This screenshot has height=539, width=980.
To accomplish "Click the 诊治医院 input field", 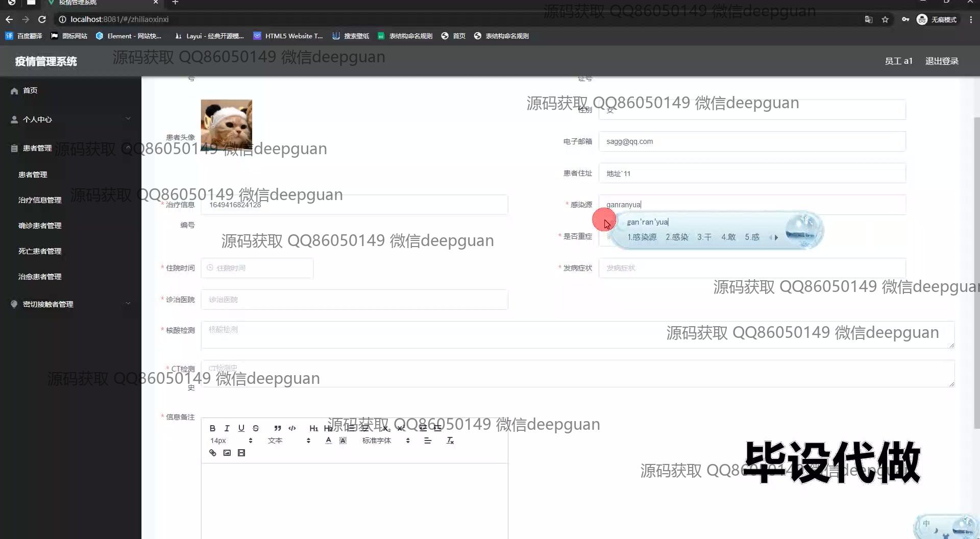I will (354, 300).
